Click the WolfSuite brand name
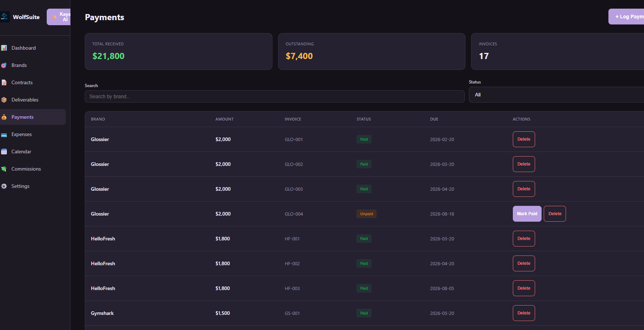This screenshot has height=330, width=644. click(26, 17)
